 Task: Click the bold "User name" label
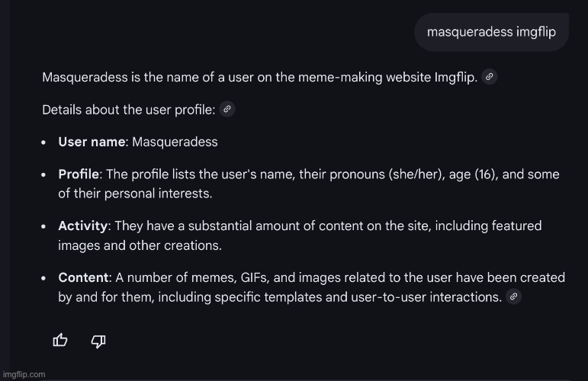click(92, 142)
